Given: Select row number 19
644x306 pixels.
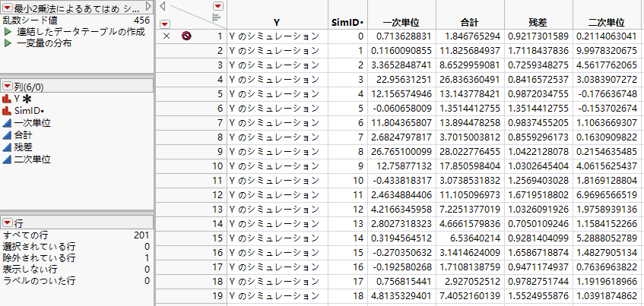Looking at the screenshot, I should coord(217,295).
